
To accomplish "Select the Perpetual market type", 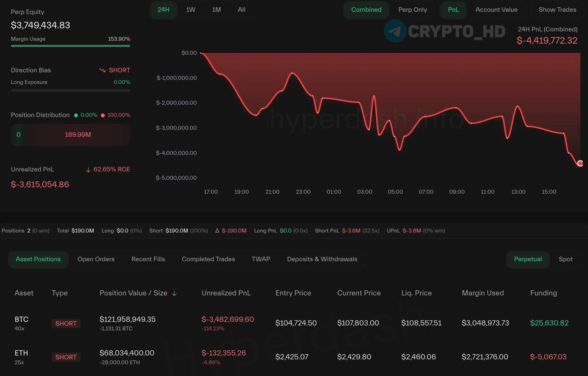I will coord(528,259).
